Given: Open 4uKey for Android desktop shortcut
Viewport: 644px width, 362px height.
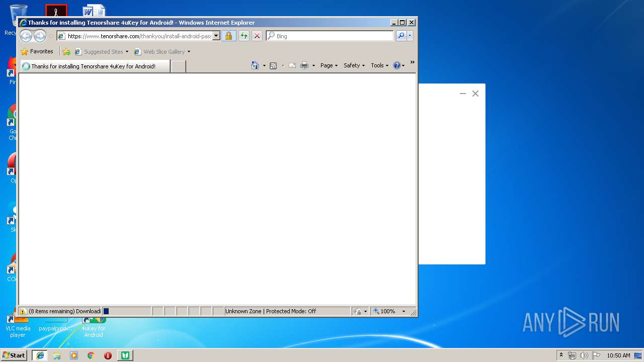Looking at the screenshot, I should [94, 327].
